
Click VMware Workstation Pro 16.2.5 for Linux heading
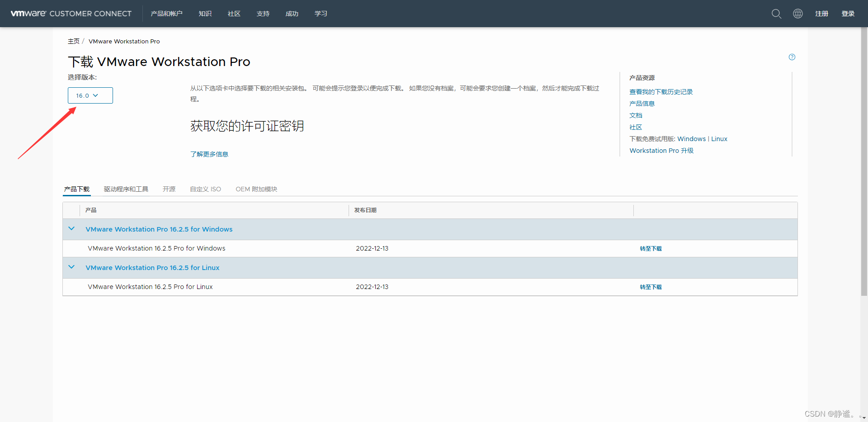tap(152, 268)
